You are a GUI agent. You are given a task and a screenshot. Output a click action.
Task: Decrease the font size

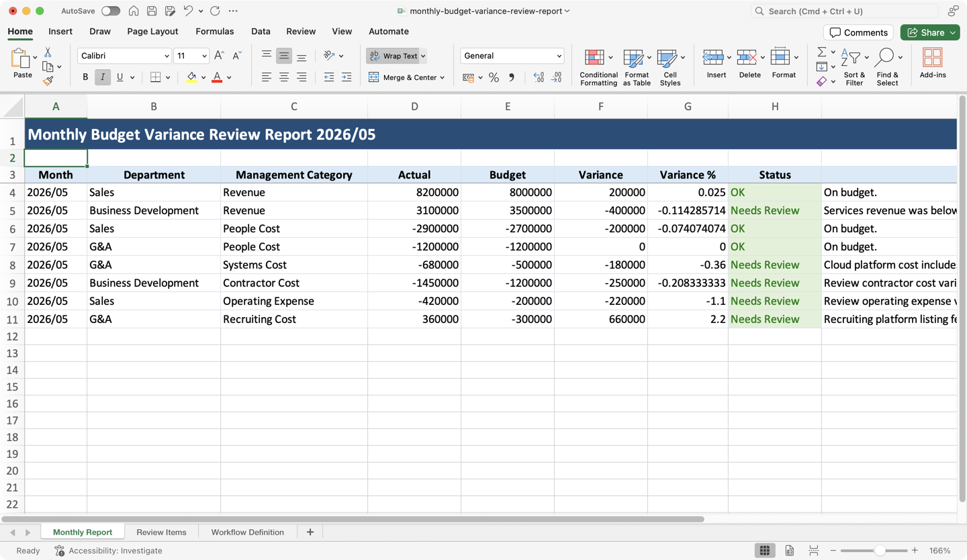[237, 56]
